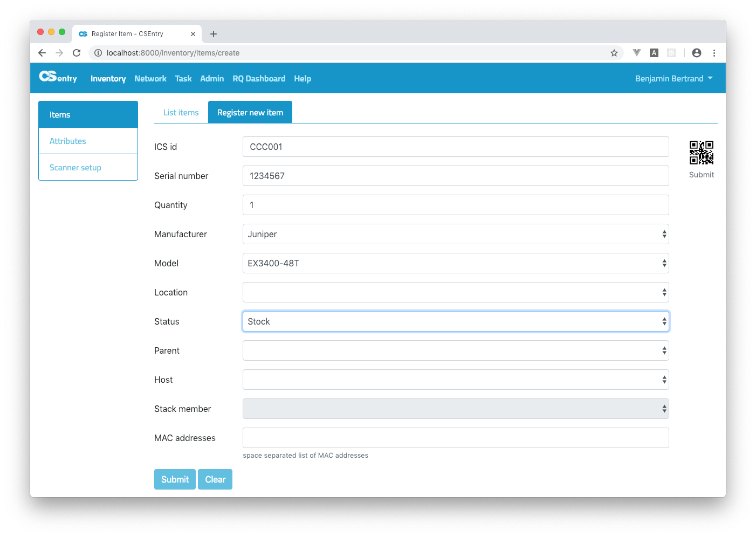Open the browser profile account icon

click(x=696, y=53)
